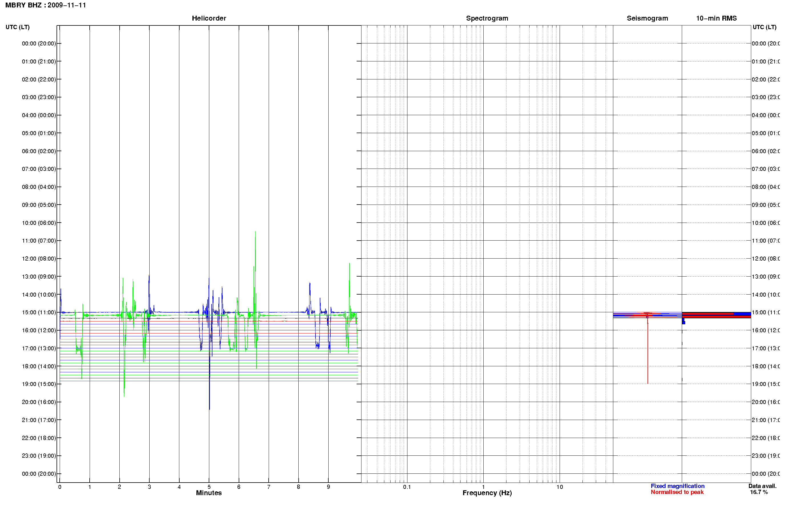Select the left 20:00 (16:00) time label

pyautogui.click(x=39, y=402)
